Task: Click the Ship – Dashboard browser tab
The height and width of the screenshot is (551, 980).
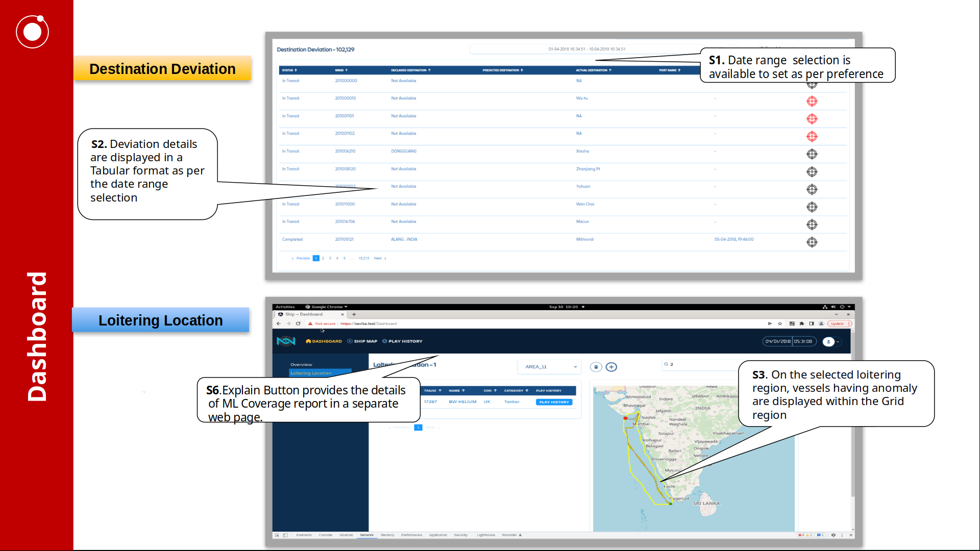Action: point(310,314)
